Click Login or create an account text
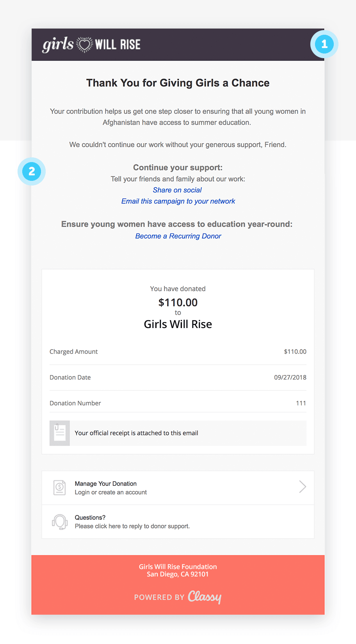Image resolution: width=356 pixels, height=644 pixels. click(x=111, y=492)
